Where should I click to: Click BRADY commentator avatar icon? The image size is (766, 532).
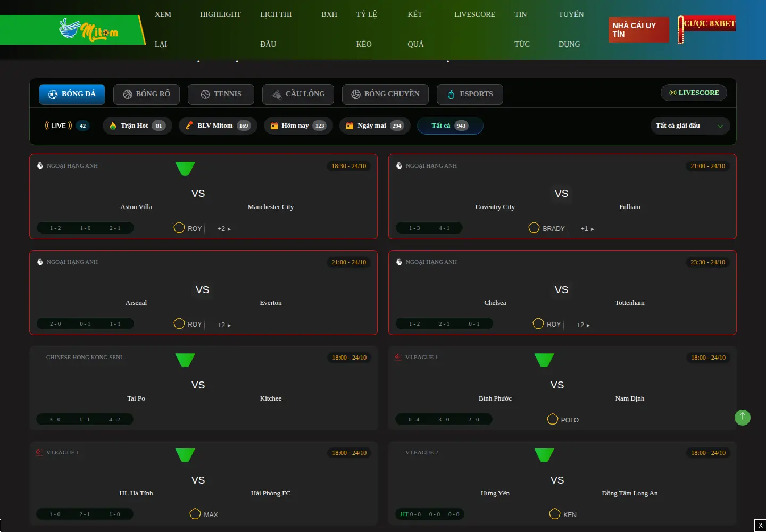(x=534, y=228)
